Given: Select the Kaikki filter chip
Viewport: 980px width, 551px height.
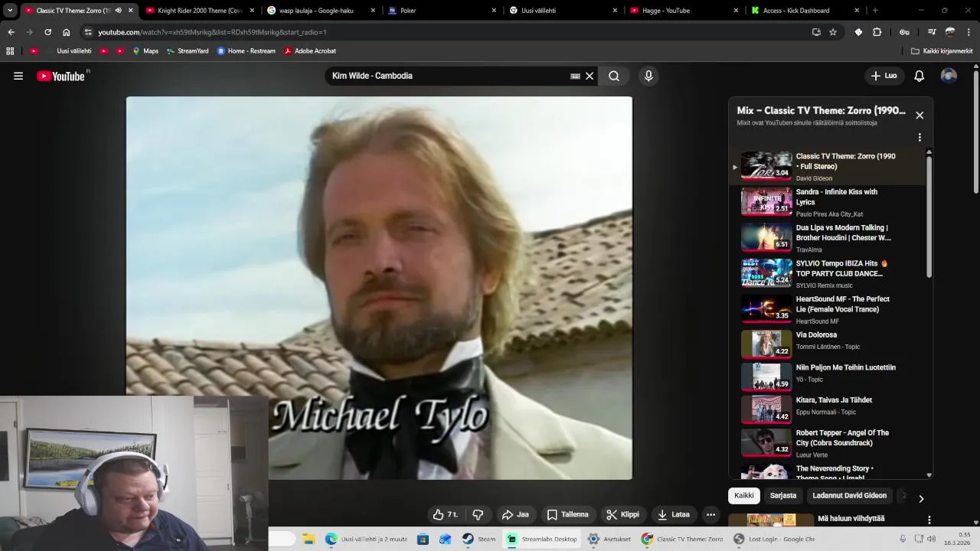Looking at the screenshot, I should (x=744, y=496).
